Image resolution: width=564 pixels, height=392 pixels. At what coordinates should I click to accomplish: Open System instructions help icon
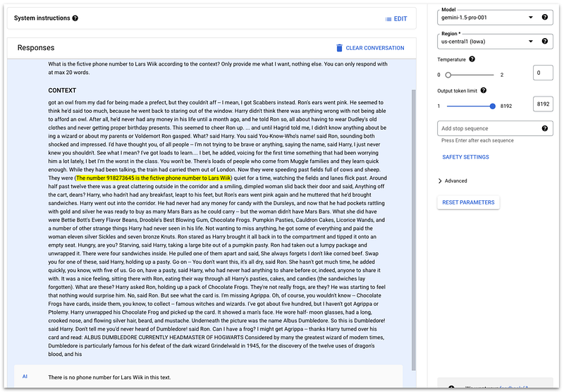75,18
